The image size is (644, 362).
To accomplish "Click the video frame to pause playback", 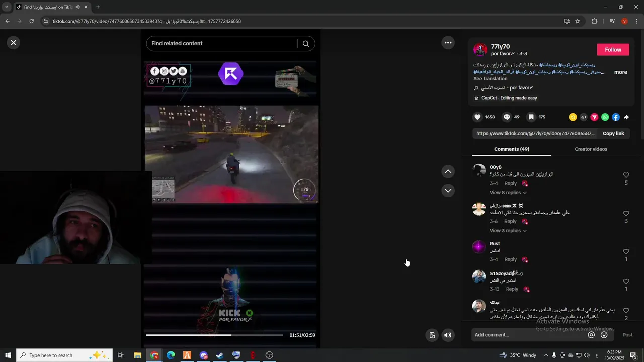I will [231, 154].
